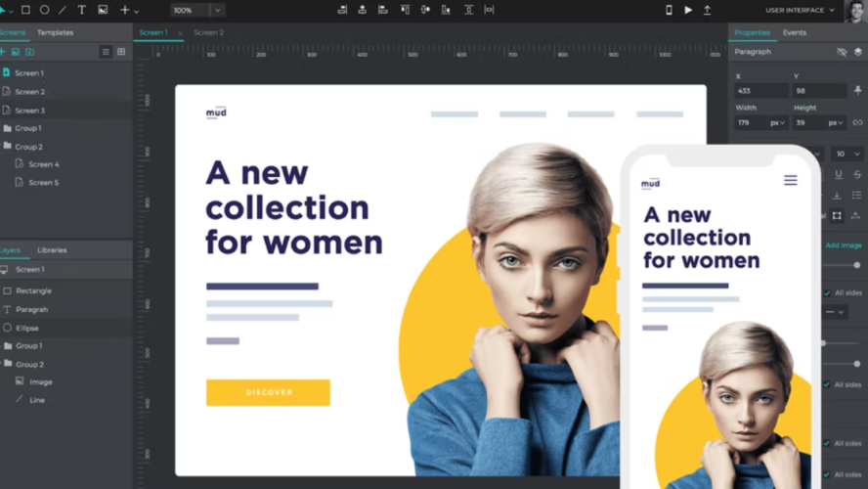Toggle strikethrough text formatting
868x489 pixels.
(x=857, y=175)
